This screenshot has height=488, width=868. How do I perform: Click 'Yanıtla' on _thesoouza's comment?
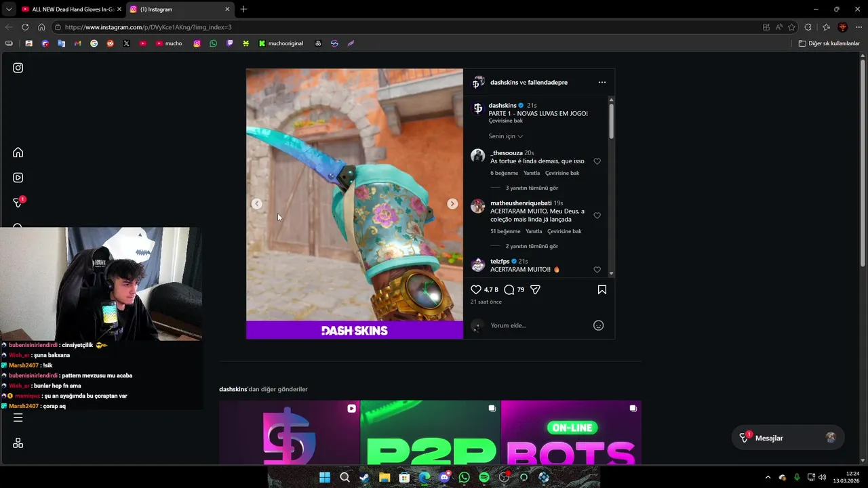[x=532, y=173]
